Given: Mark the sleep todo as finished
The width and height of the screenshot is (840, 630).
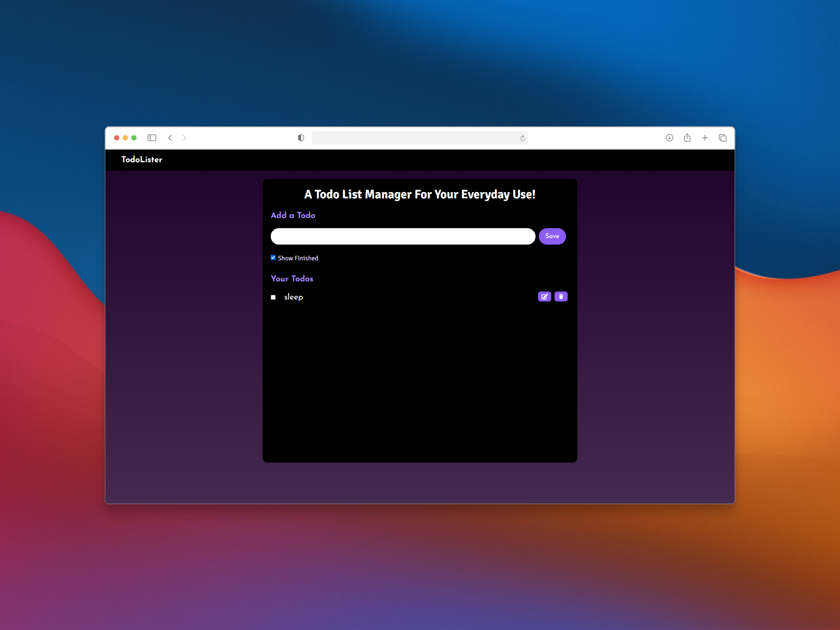Looking at the screenshot, I should pos(273,297).
